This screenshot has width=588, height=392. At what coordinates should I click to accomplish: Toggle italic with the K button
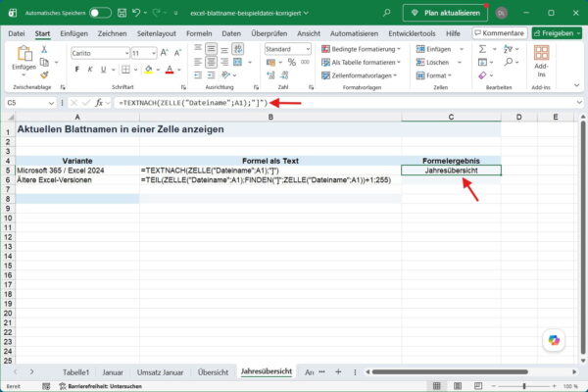[90, 70]
